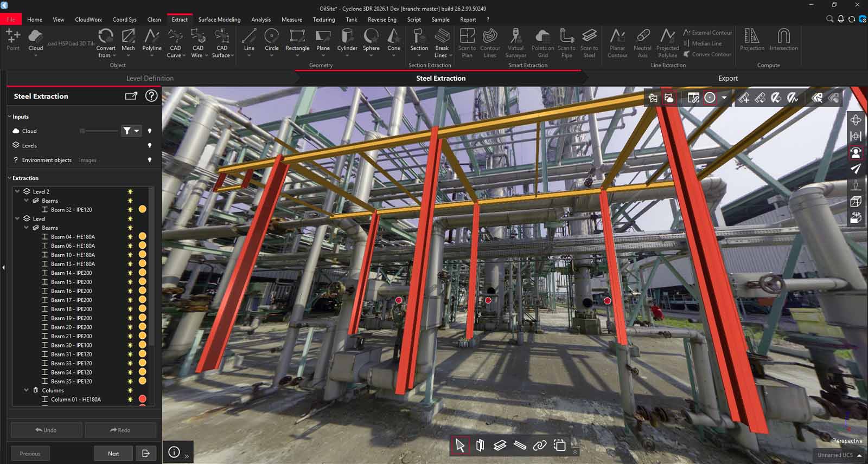
Task: Expand the Unnamed UCS selector
Action: click(859, 455)
